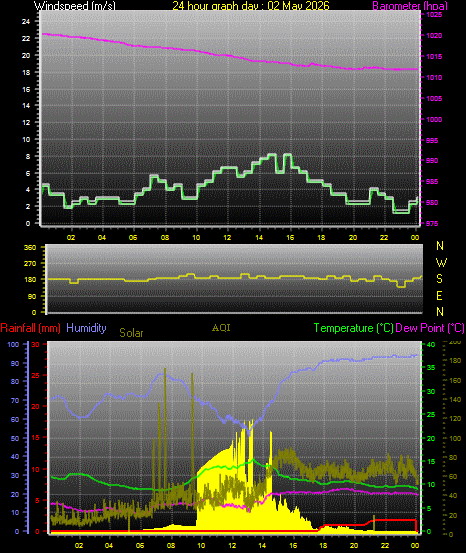Select the 'Solar' legend label

click(131, 333)
